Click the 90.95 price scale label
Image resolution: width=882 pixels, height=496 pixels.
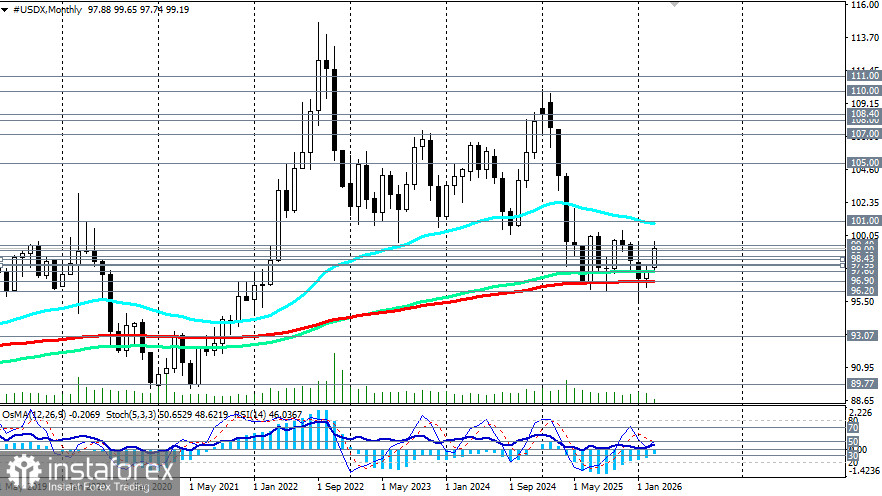click(x=864, y=367)
